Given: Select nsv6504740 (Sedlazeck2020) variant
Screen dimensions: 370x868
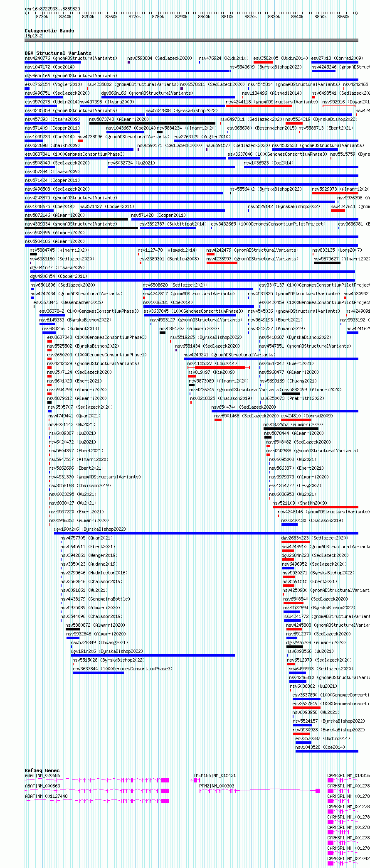Looking at the screenshot, I should click(x=244, y=407).
